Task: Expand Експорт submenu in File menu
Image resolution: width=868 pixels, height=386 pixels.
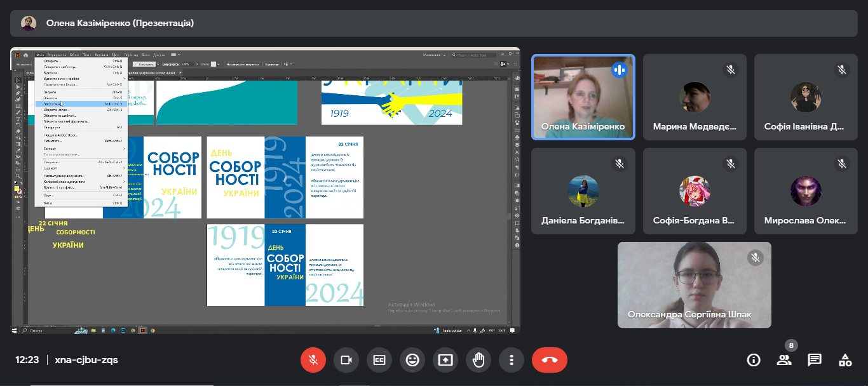Action: click(81, 149)
